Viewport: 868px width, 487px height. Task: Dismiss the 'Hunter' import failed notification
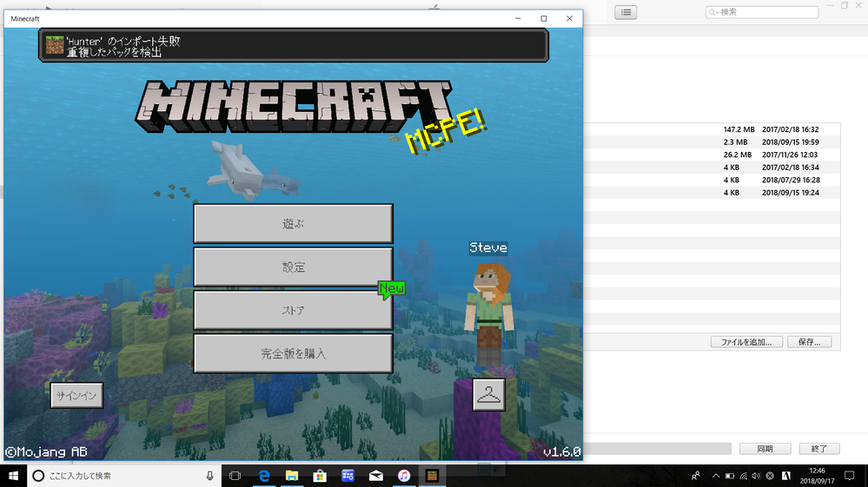[294, 45]
